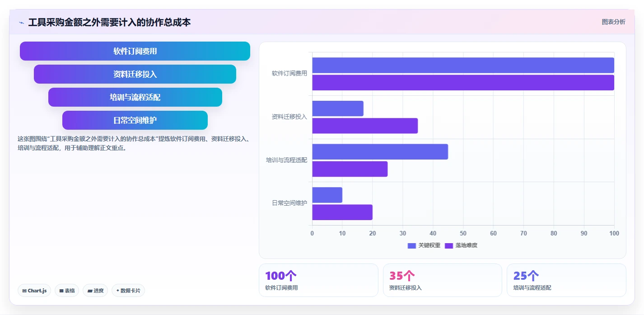Click the 进度 tag chip

click(95, 291)
